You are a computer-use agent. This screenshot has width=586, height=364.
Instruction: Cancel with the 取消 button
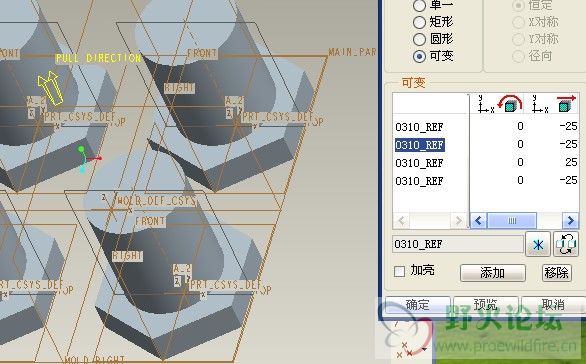click(553, 305)
